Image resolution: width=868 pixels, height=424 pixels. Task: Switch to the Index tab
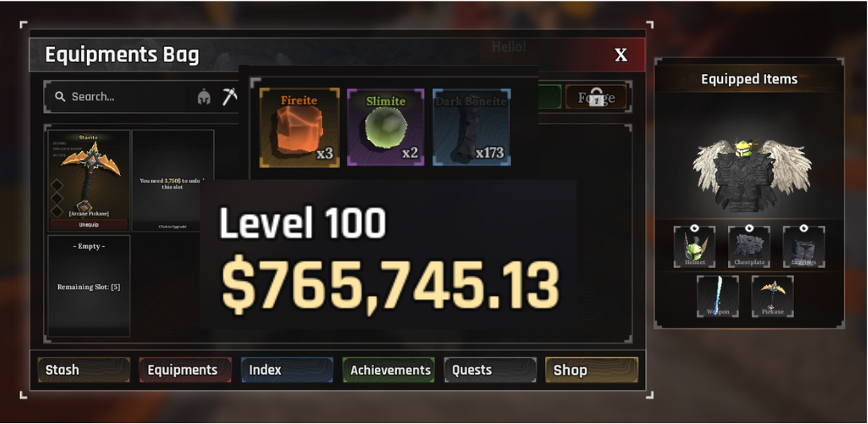pyautogui.click(x=286, y=370)
